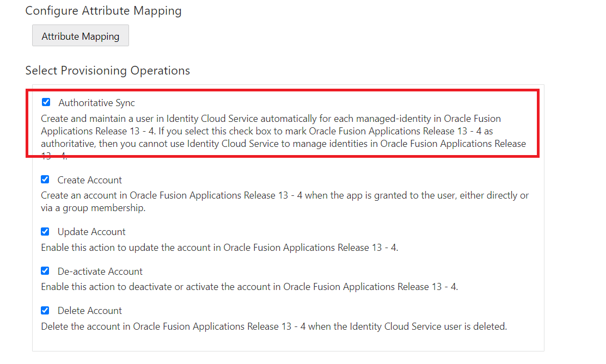Viewport: 606px width, 364px height.
Task: Click the Authoritative Sync label text
Action: click(96, 103)
